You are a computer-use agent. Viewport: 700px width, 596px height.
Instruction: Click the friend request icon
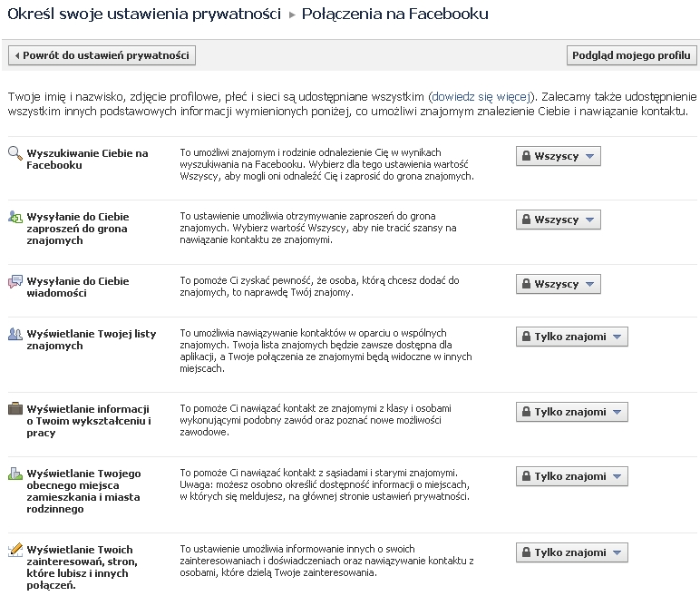pyautogui.click(x=15, y=217)
